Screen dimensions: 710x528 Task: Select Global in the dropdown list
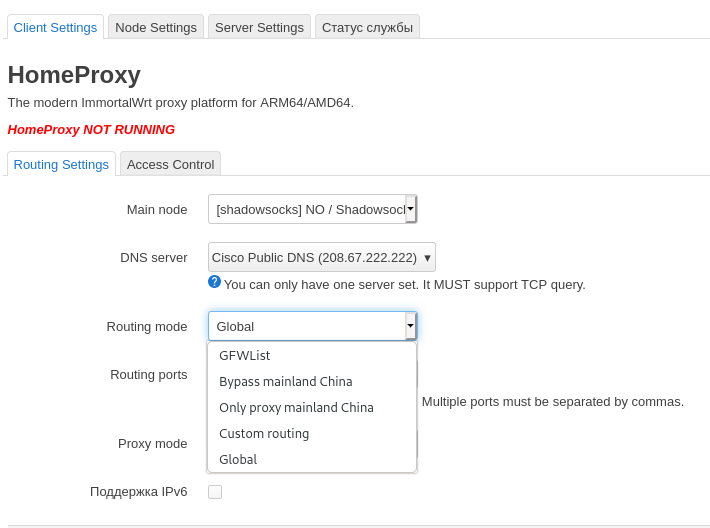238,459
